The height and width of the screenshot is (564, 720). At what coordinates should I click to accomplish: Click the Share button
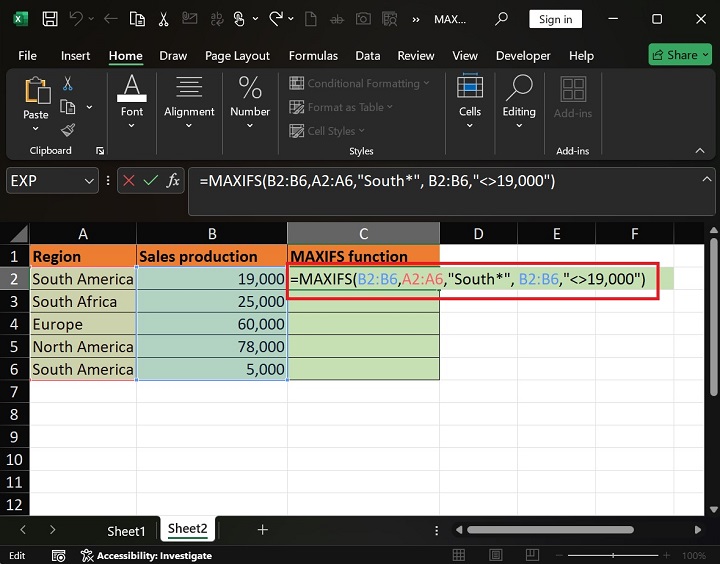point(680,55)
